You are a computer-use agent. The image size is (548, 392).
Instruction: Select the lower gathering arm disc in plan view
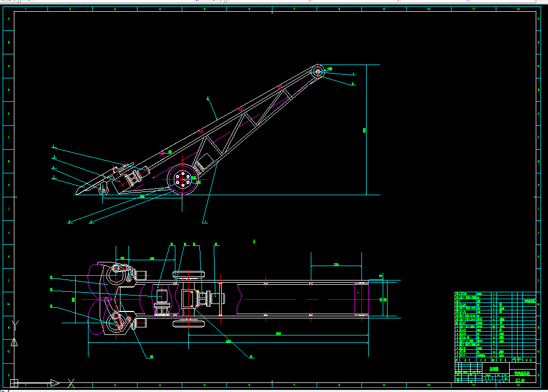116,323
